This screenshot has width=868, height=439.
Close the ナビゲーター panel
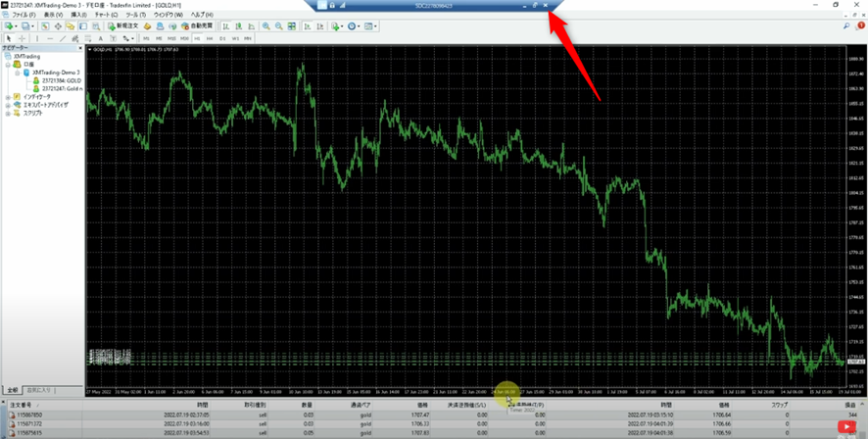pos(80,48)
